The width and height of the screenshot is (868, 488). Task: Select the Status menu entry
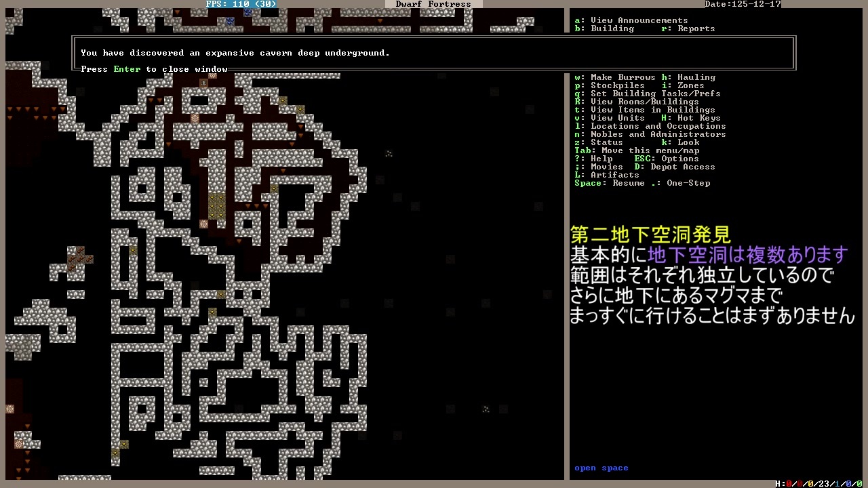point(599,142)
